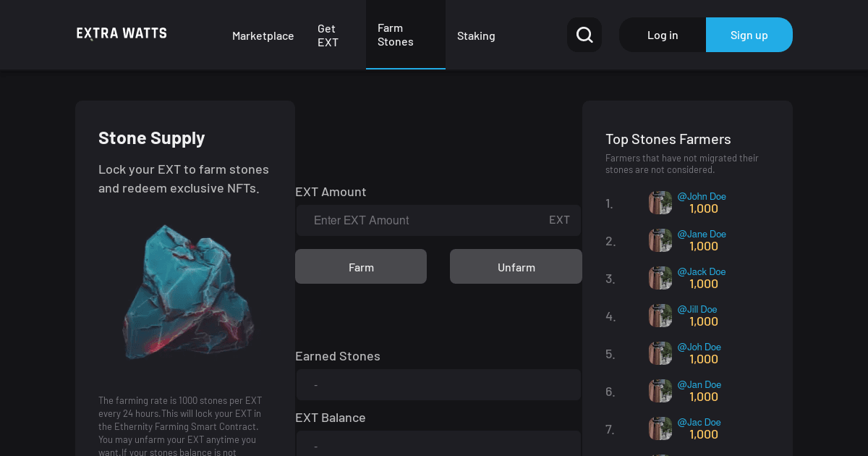Open the @John Doe profile link

(x=702, y=196)
